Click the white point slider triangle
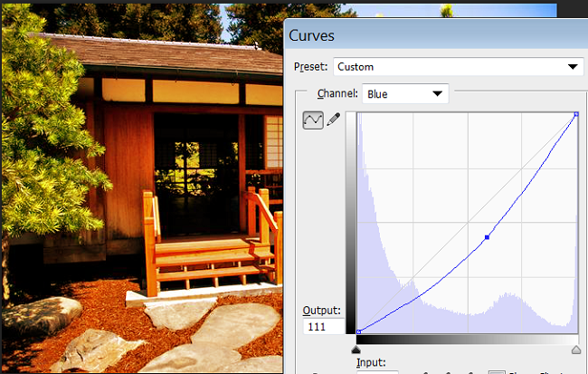The height and width of the screenshot is (374, 588). (x=576, y=350)
